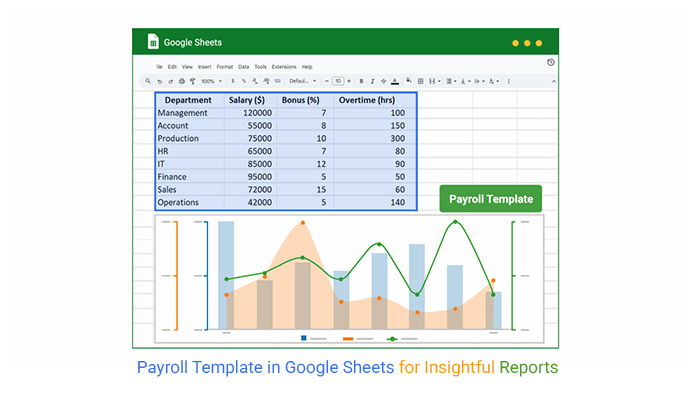The height and width of the screenshot is (400, 698).
Task: Select the Management cell
Action: [x=190, y=113]
